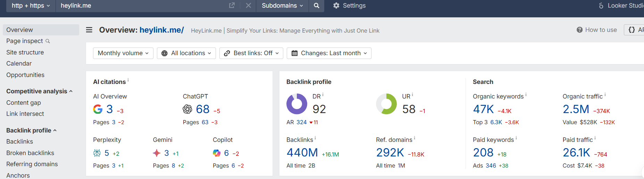Open the Best links: Off dropdown

coord(251,53)
